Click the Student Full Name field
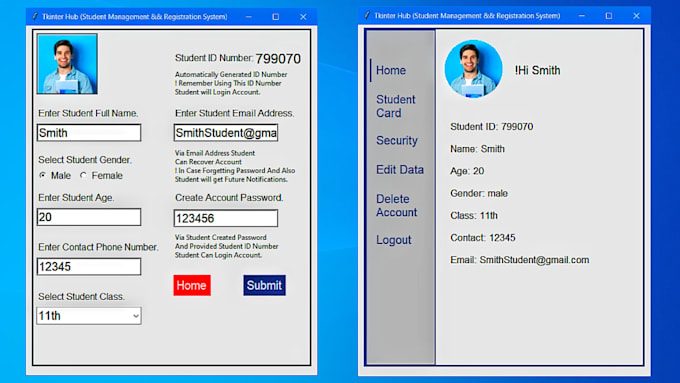 89,133
